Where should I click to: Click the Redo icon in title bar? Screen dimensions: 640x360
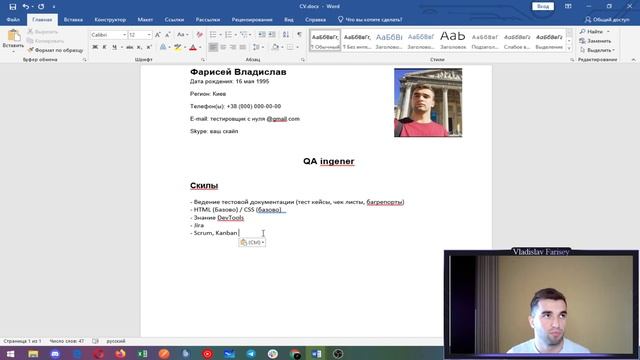click(41, 7)
